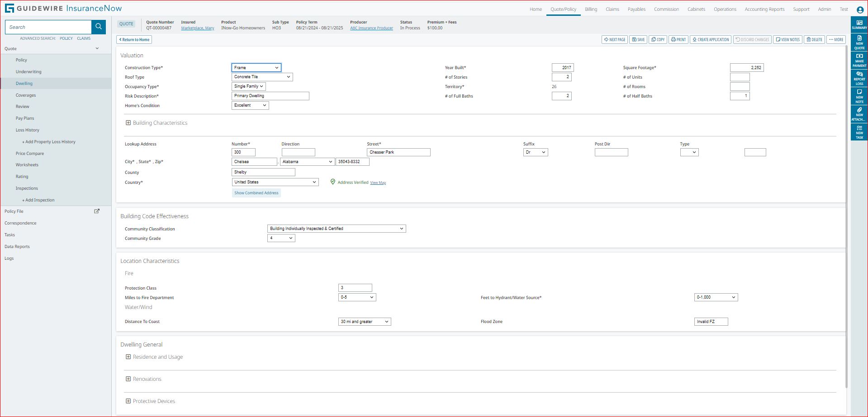Screen dimensions: 868x417
Task: Click the Report Loss sidebar icon
Action: point(859,78)
